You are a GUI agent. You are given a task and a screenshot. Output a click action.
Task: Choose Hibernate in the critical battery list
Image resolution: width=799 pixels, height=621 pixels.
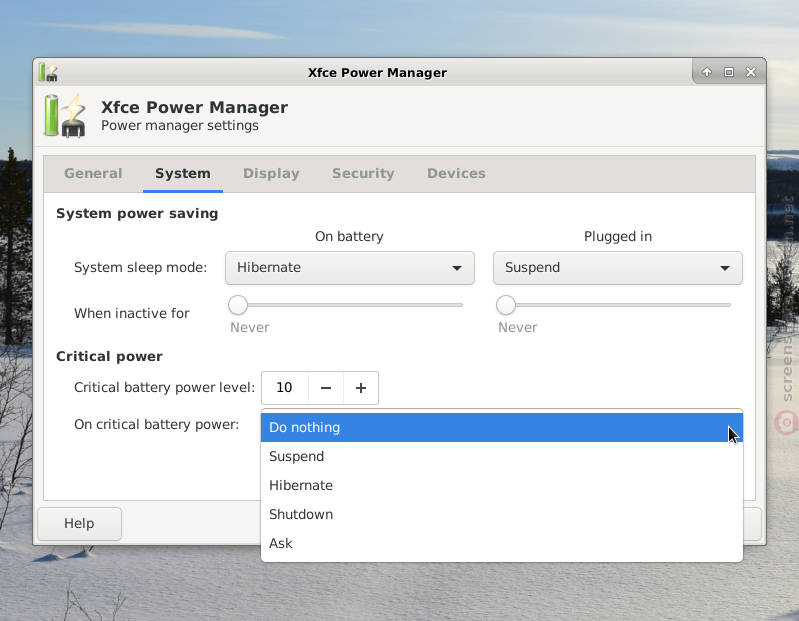tap(501, 485)
